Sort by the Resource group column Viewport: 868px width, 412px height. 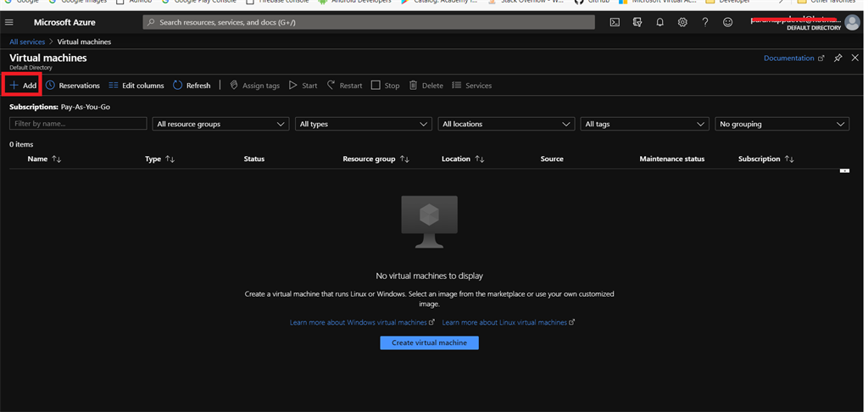[376, 159]
